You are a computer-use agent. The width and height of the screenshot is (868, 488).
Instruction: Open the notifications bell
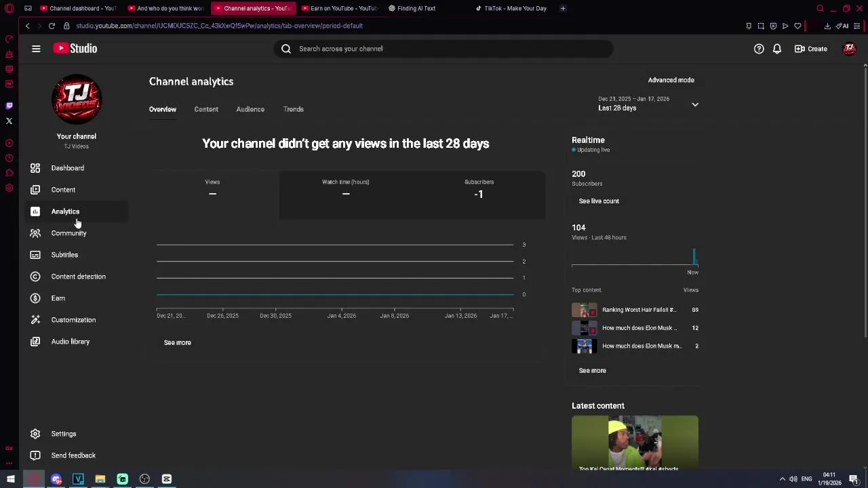point(777,49)
